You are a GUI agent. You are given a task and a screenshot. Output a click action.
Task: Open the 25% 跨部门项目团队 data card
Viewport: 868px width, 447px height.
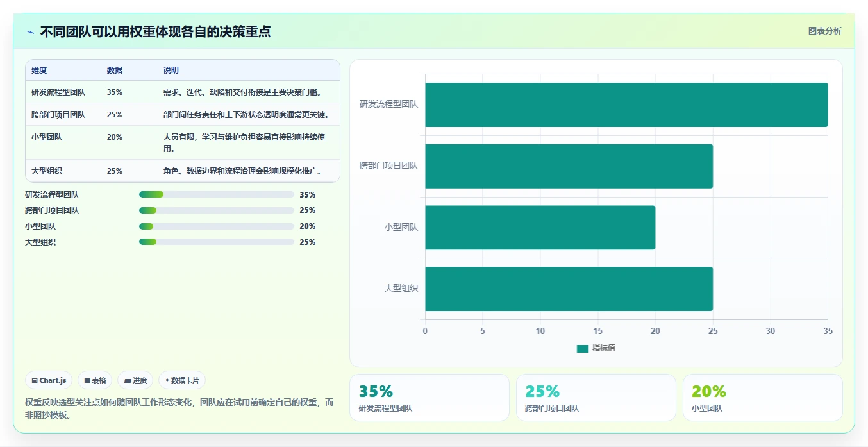pos(596,398)
